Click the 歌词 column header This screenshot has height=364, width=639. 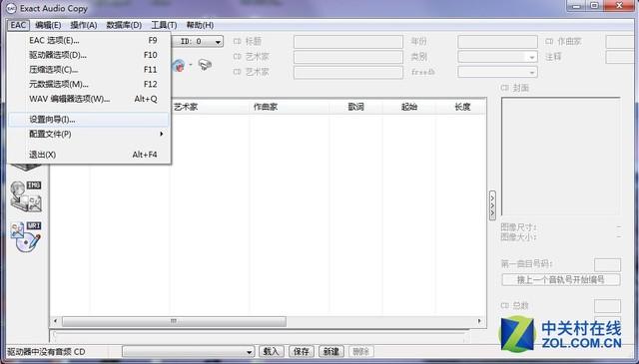point(355,107)
